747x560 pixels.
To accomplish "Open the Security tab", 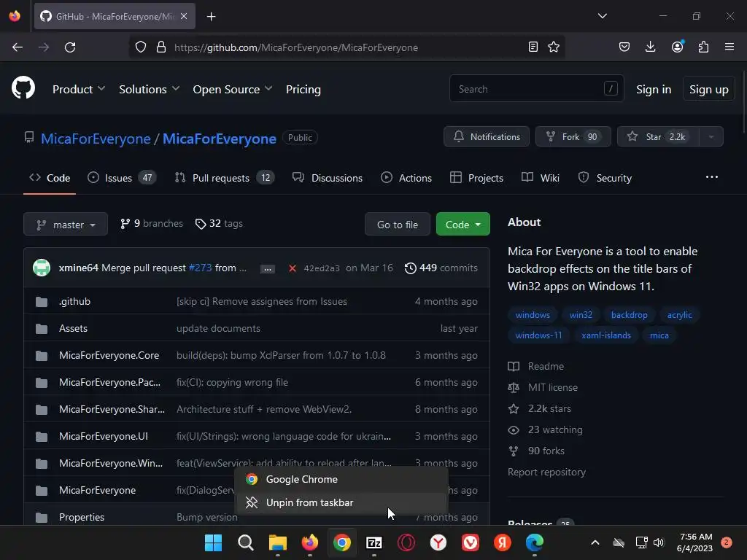I will click(x=605, y=178).
